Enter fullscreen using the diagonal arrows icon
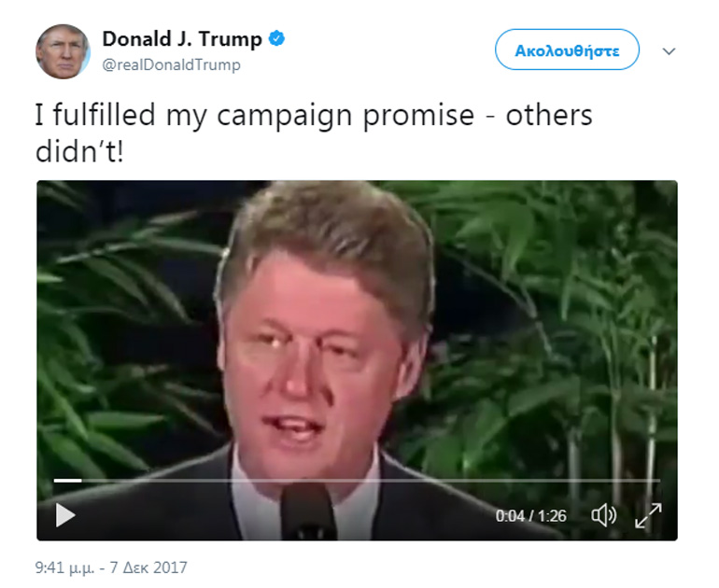The width and height of the screenshot is (719, 588). click(x=648, y=515)
